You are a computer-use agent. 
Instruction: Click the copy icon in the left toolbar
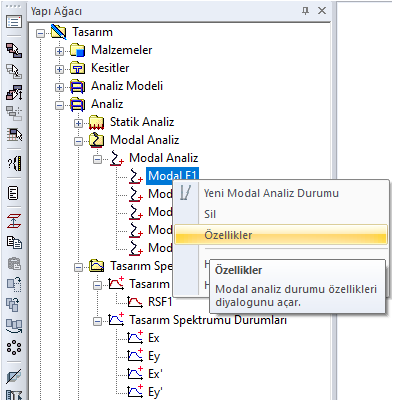[14, 242]
